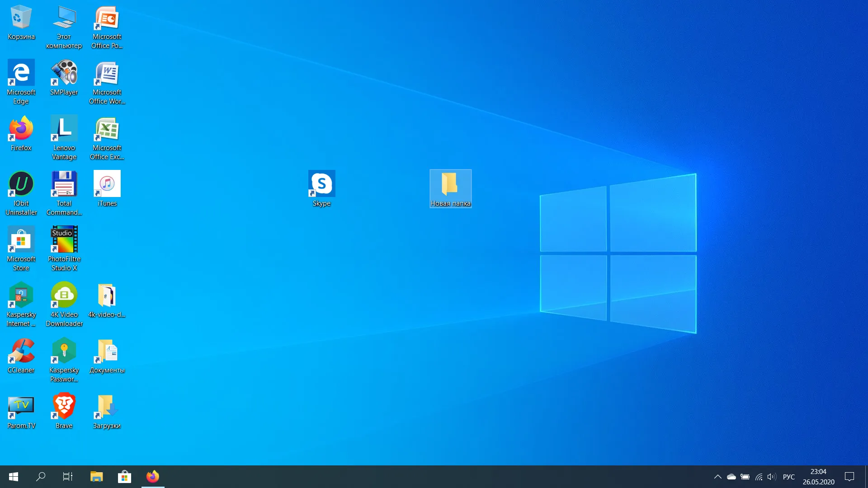Open the Action Center notifications icon
868x488 pixels.
click(x=849, y=477)
